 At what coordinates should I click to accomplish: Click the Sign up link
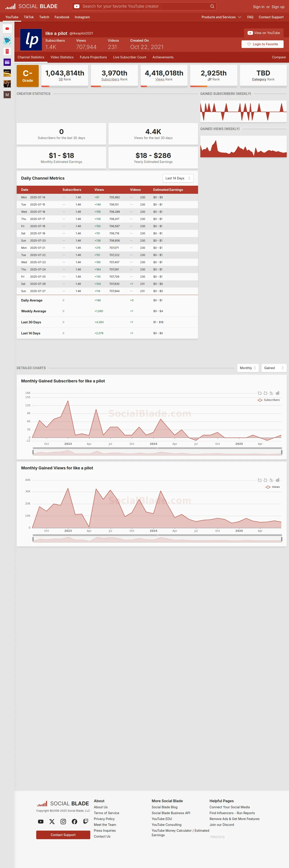pos(278,7)
